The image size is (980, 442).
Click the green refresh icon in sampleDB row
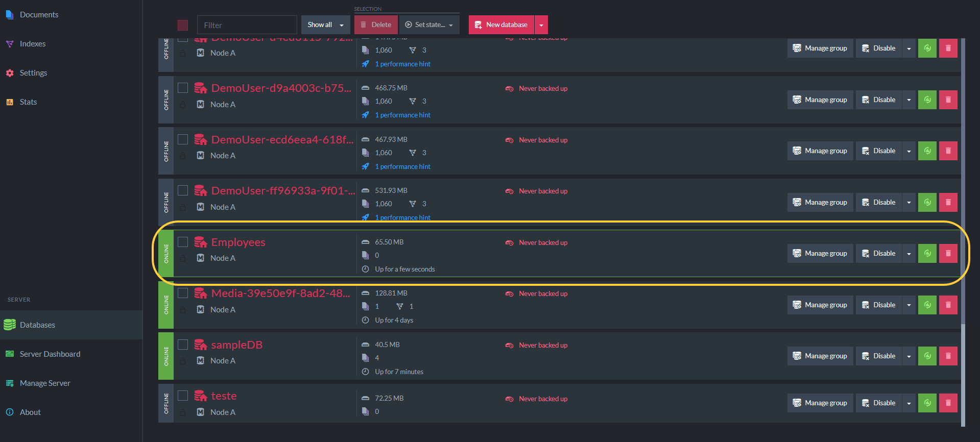coord(927,356)
